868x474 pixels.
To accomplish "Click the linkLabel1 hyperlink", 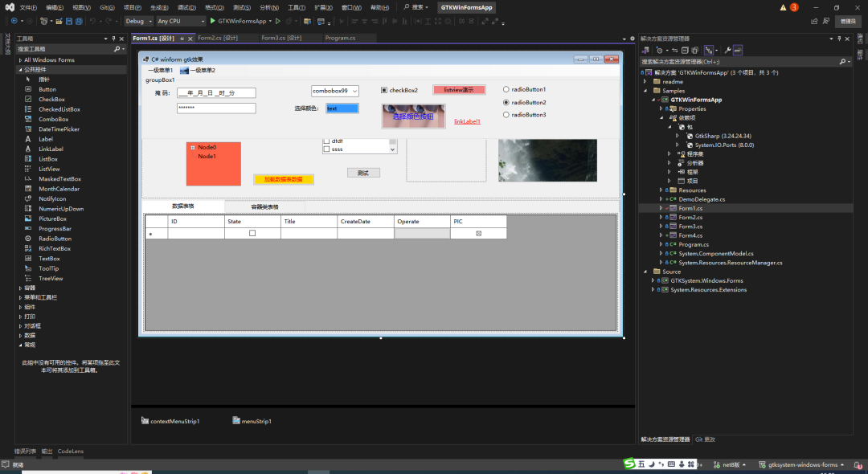I will (x=467, y=121).
